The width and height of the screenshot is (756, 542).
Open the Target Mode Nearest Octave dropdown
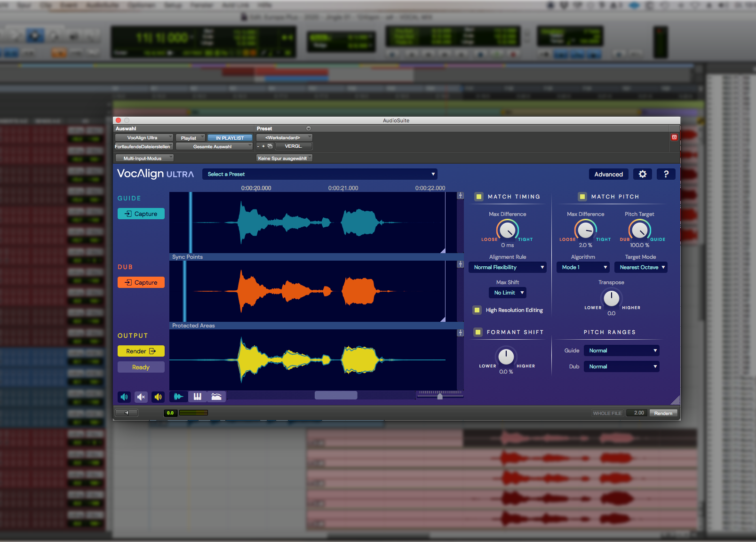tap(640, 267)
